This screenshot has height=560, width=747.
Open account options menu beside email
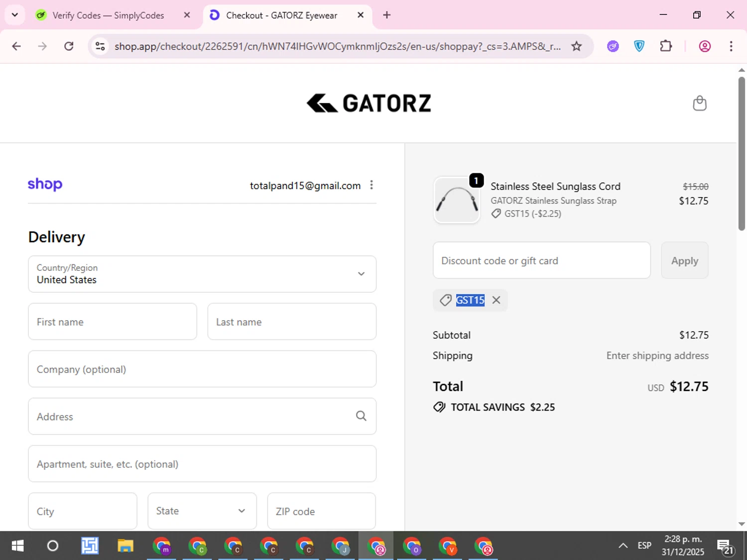pos(372,185)
